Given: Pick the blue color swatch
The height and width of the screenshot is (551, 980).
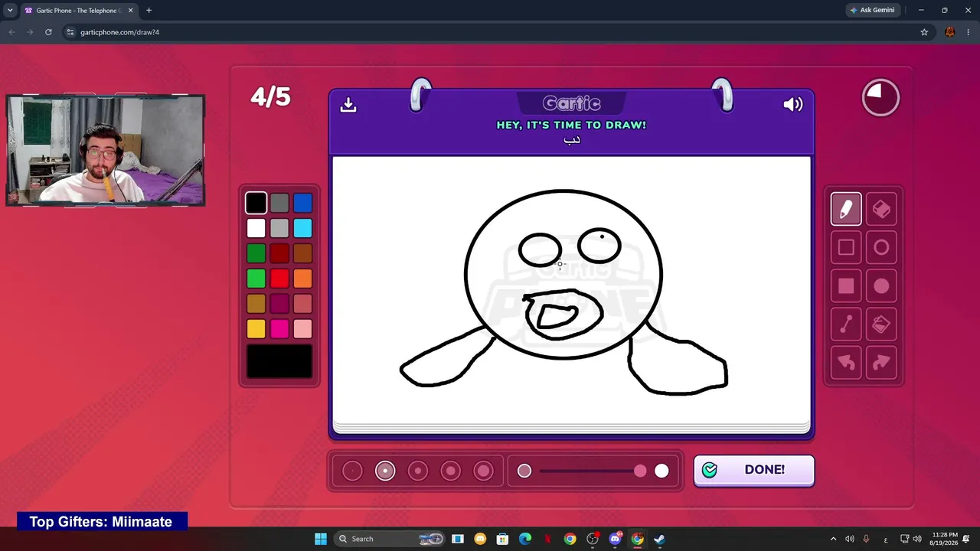Looking at the screenshot, I should coord(302,203).
